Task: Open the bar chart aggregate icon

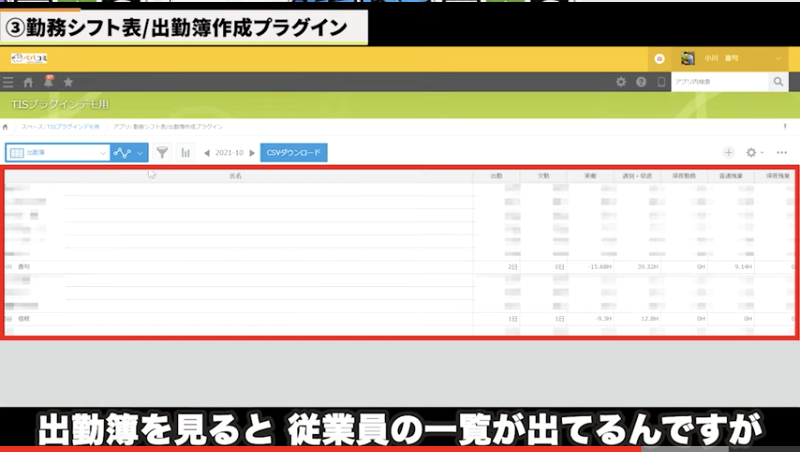Action: (185, 153)
